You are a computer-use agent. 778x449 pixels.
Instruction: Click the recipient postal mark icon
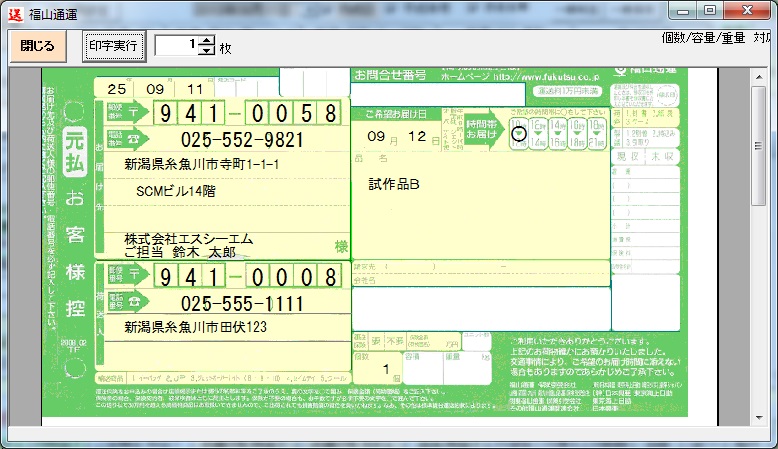point(134,113)
